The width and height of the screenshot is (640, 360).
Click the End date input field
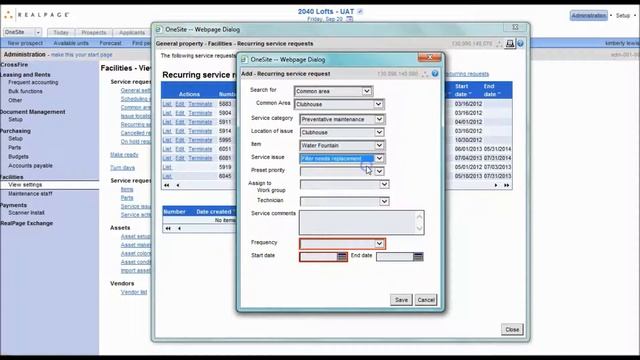point(395,257)
